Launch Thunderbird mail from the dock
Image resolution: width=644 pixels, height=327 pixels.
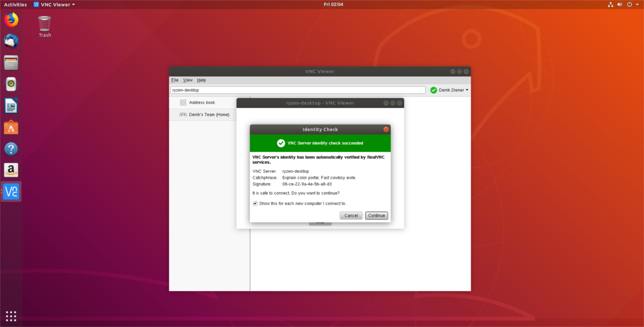11,41
